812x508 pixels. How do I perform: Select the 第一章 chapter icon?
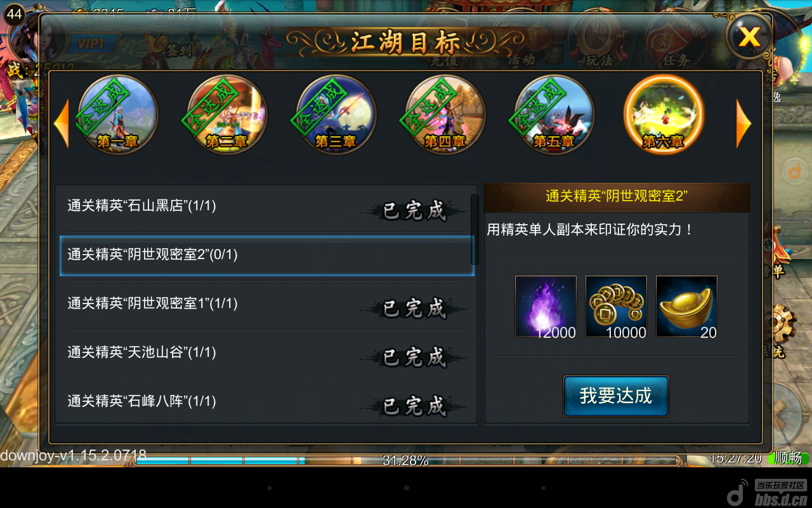click(118, 115)
